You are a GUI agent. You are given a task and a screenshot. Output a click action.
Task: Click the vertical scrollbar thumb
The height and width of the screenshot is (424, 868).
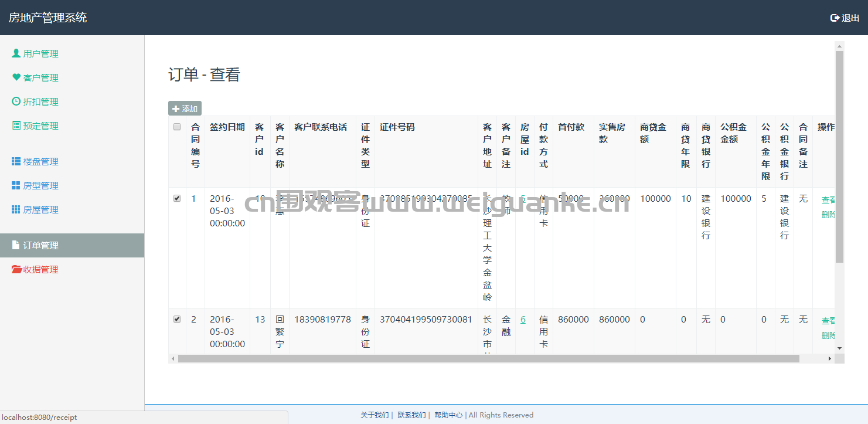(x=839, y=157)
